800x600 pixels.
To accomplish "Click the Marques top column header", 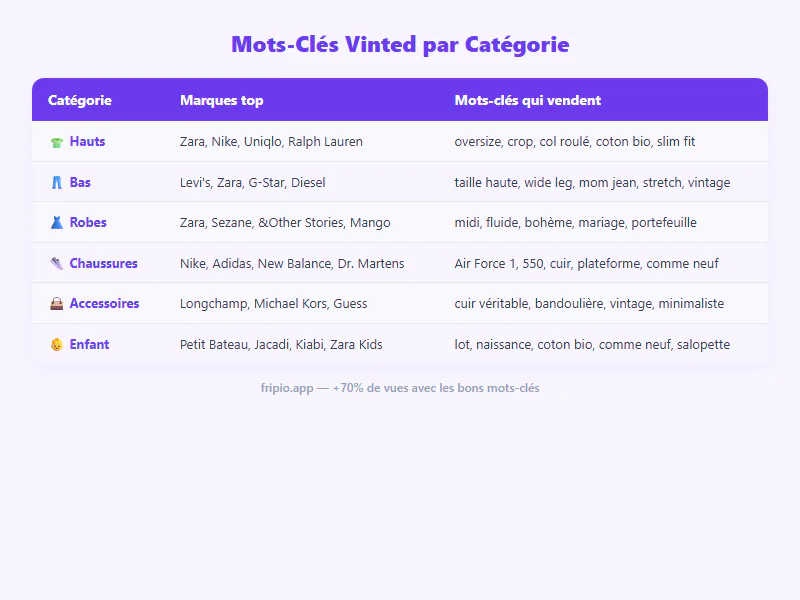I will [221, 101].
